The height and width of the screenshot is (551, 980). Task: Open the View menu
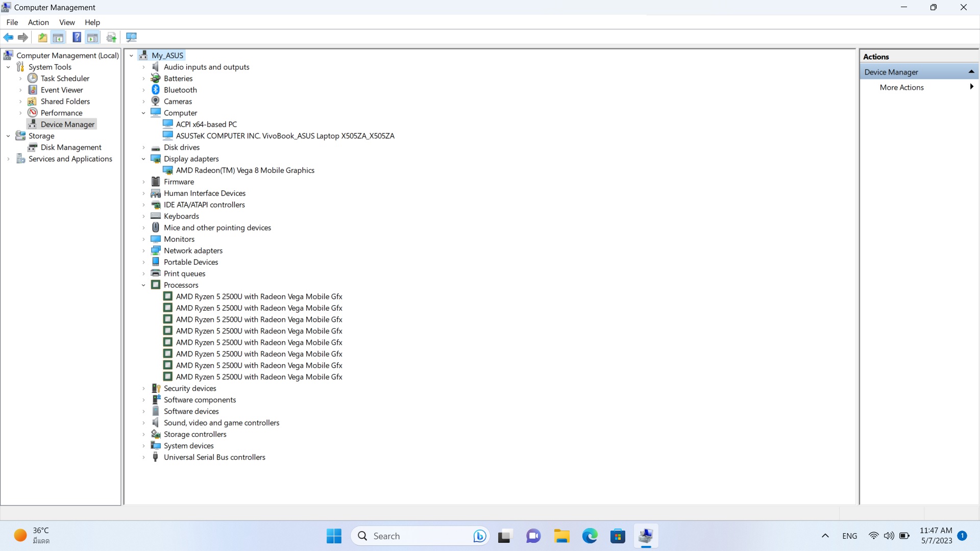(67, 22)
